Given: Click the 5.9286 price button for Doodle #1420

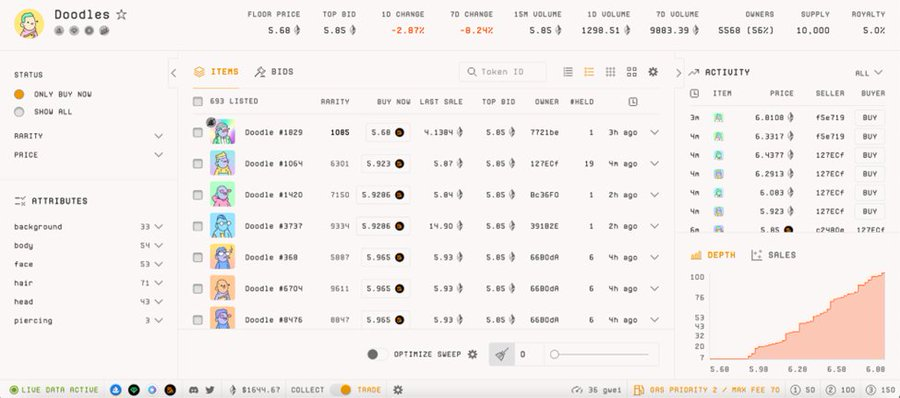Looking at the screenshot, I should 383,195.
